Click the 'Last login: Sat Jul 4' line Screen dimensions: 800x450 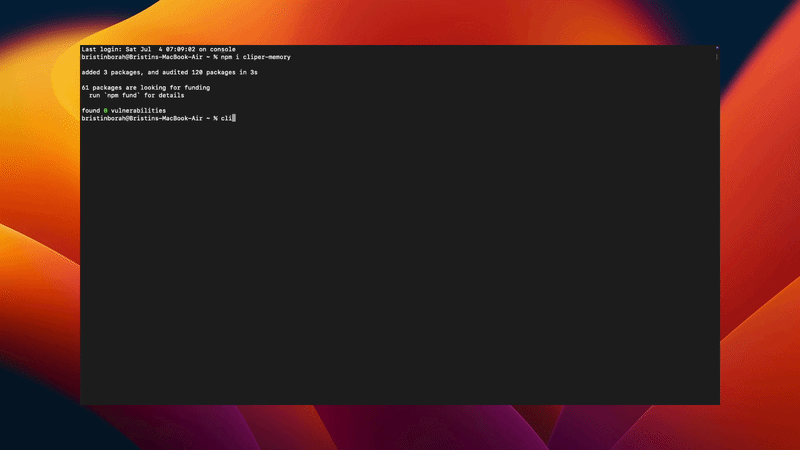point(159,49)
